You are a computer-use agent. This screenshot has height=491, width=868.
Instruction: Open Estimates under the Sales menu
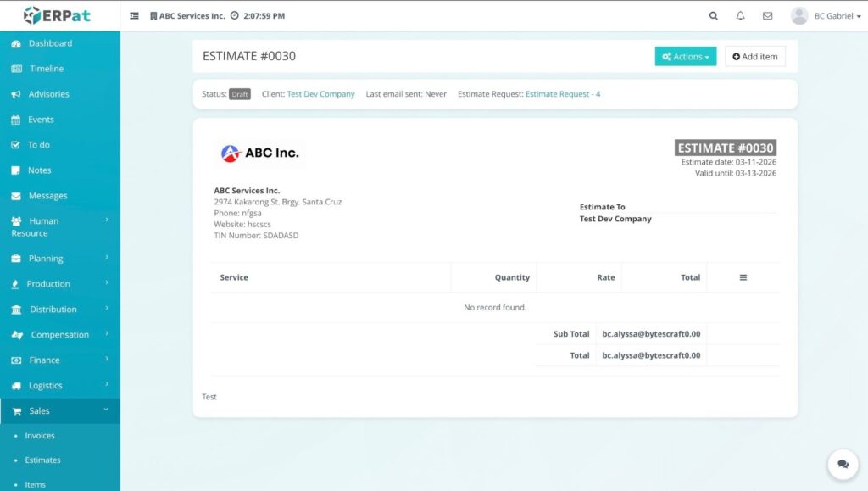pos(42,460)
